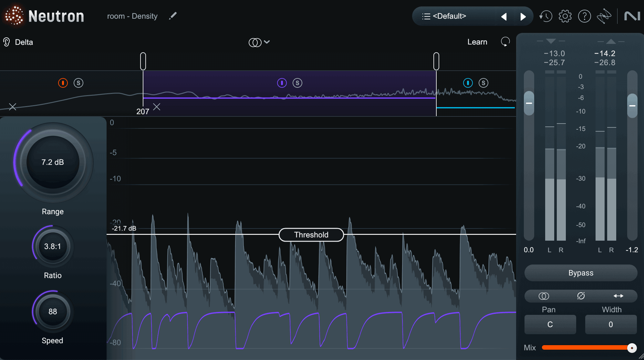Remove the crossover with X near 207

click(157, 107)
